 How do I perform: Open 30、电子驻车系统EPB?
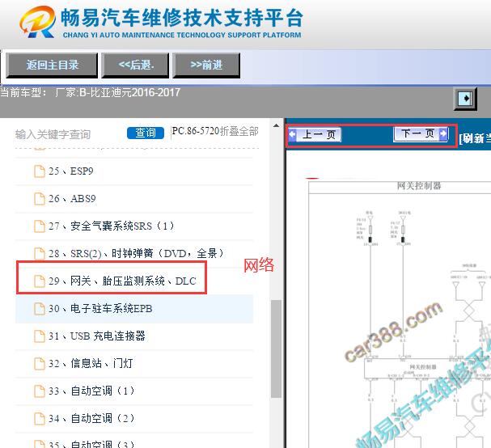[x=100, y=309]
